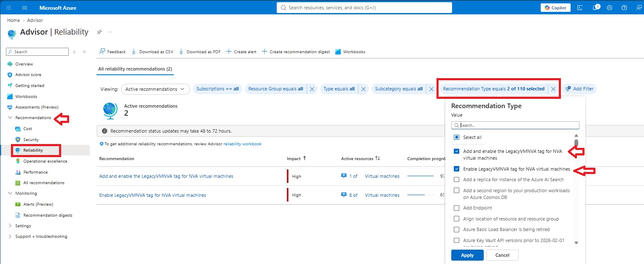
Task: Open Workbooks from the command bar
Action: click(350, 52)
